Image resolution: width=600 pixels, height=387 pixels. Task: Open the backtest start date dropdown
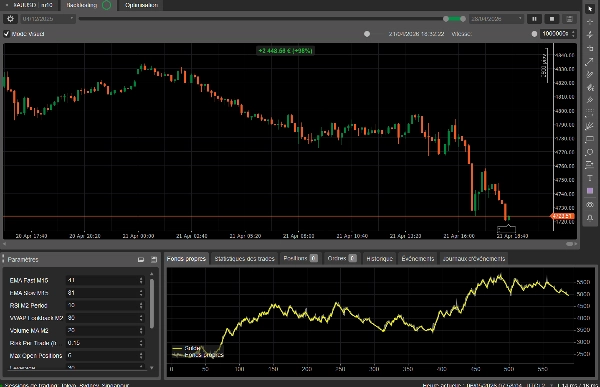pos(47,19)
